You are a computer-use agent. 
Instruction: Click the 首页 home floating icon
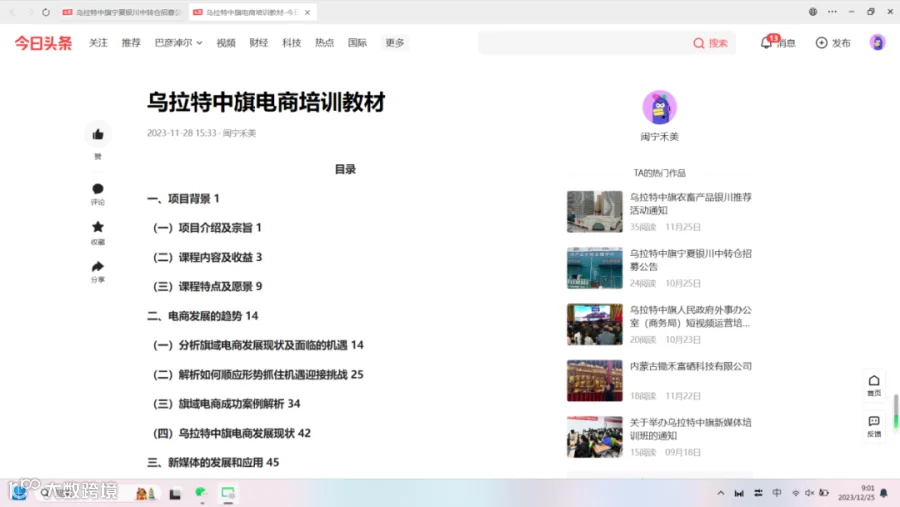[874, 385]
